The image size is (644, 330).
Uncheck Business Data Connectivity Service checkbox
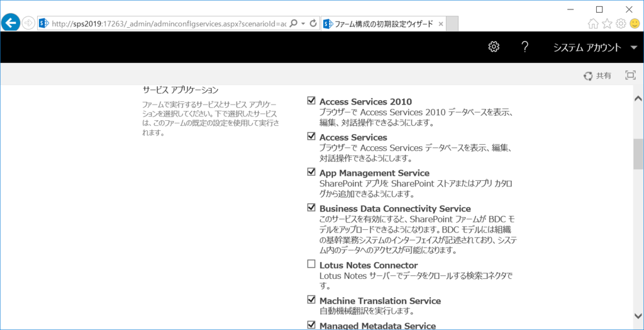pos(311,208)
